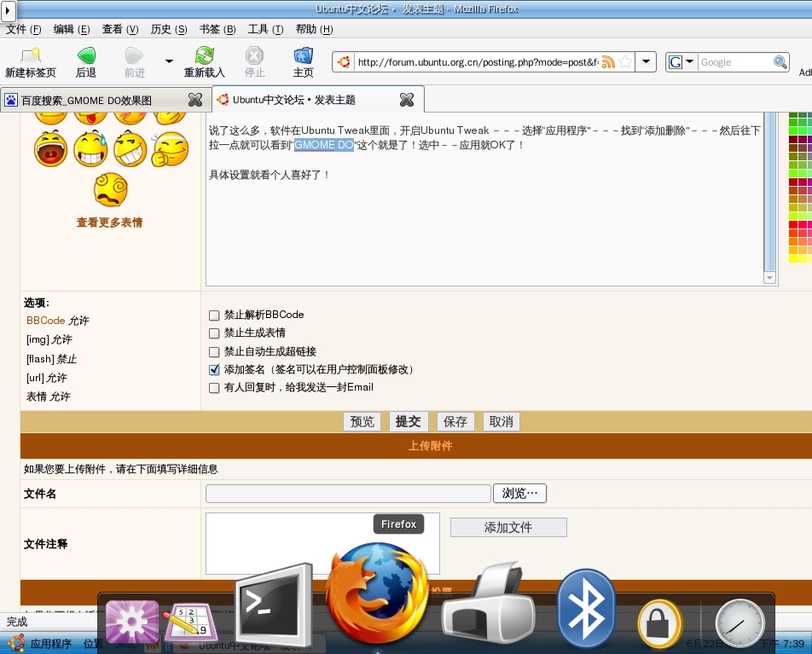812x654 pixels.
Task: Check 禁止自动生成超链接 checkbox
Action: 214,352
